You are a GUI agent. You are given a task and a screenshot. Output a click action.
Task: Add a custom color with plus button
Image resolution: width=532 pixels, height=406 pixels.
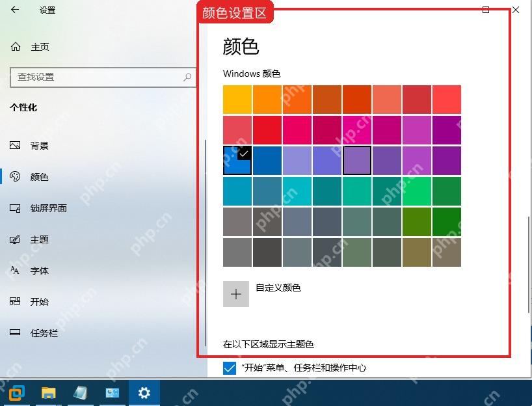pos(236,294)
